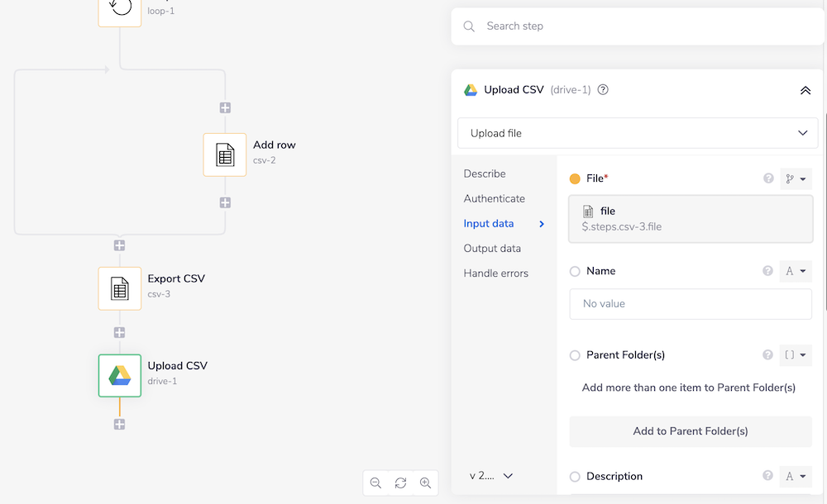Select the Export CSV step icon

[x=120, y=288]
